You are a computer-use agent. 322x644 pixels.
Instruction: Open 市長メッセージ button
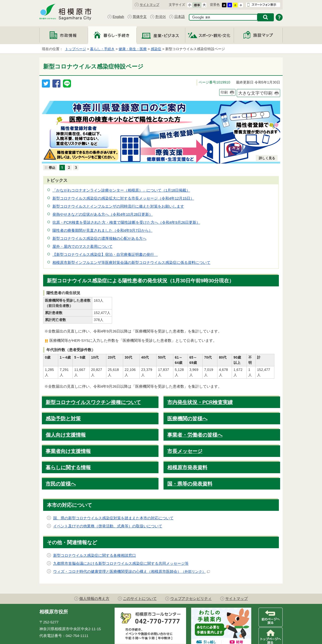click(222, 451)
